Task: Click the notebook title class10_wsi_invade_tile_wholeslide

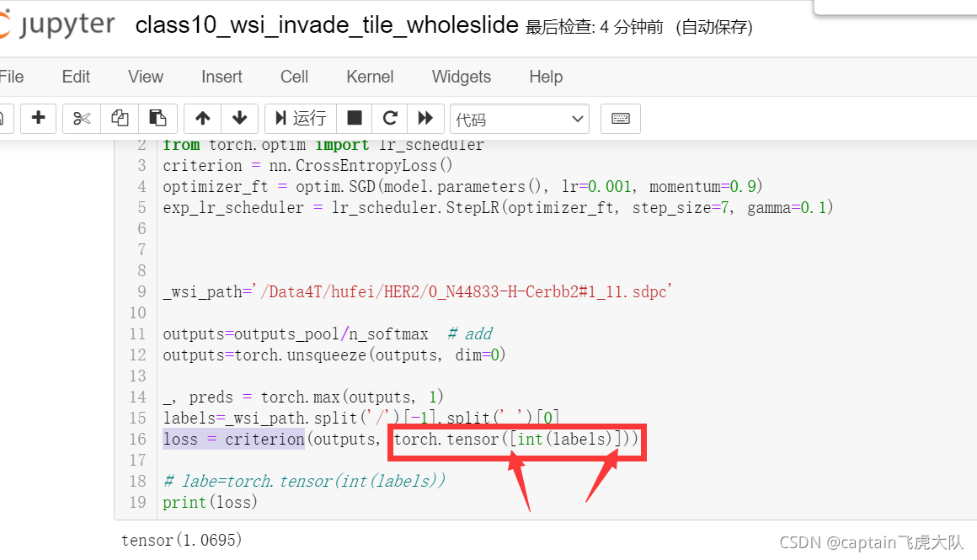Action: pos(326,25)
